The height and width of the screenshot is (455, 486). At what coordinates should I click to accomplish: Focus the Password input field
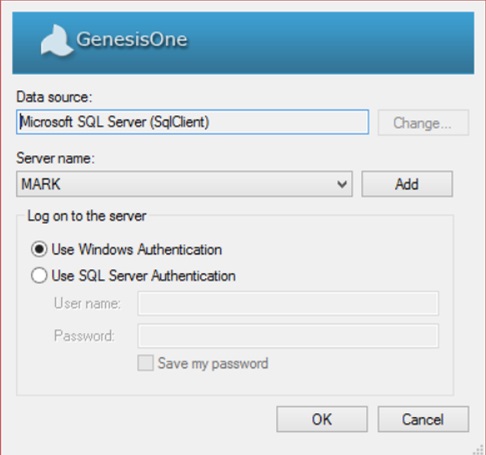pyautogui.click(x=288, y=336)
